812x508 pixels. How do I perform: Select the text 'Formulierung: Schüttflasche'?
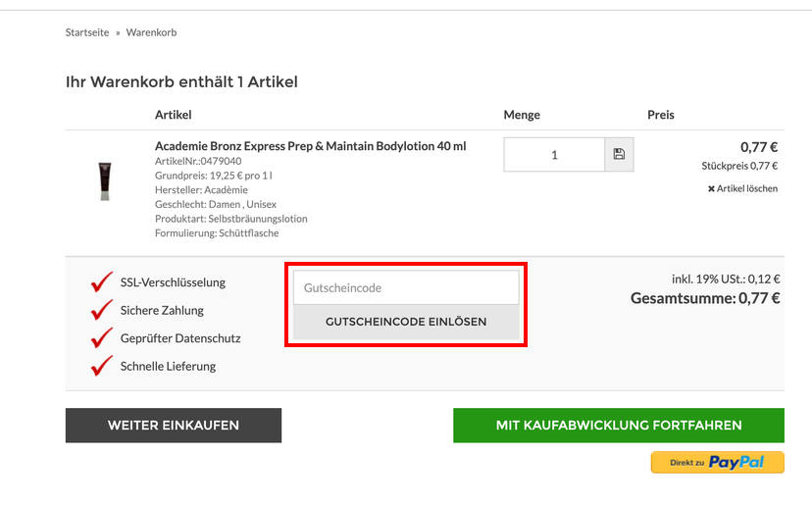(x=217, y=233)
